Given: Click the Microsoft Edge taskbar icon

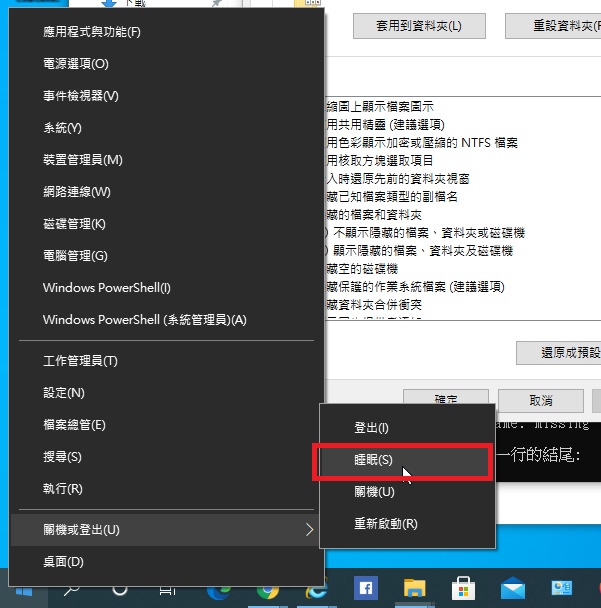Looking at the screenshot, I should (x=219, y=591).
